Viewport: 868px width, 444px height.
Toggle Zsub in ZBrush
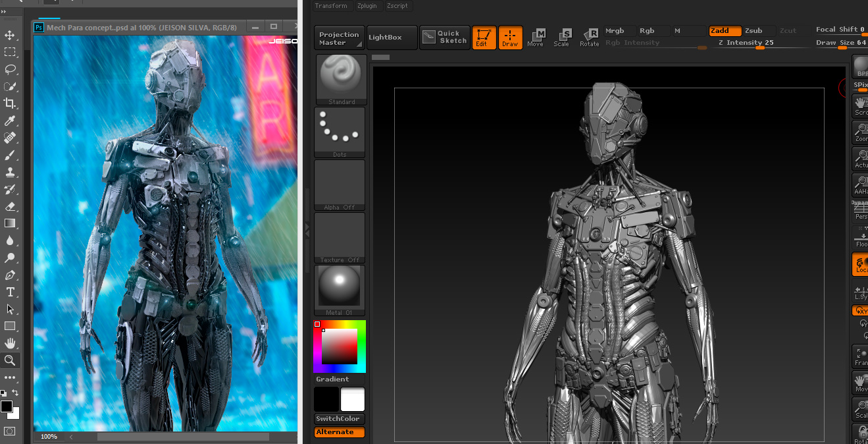coord(758,31)
